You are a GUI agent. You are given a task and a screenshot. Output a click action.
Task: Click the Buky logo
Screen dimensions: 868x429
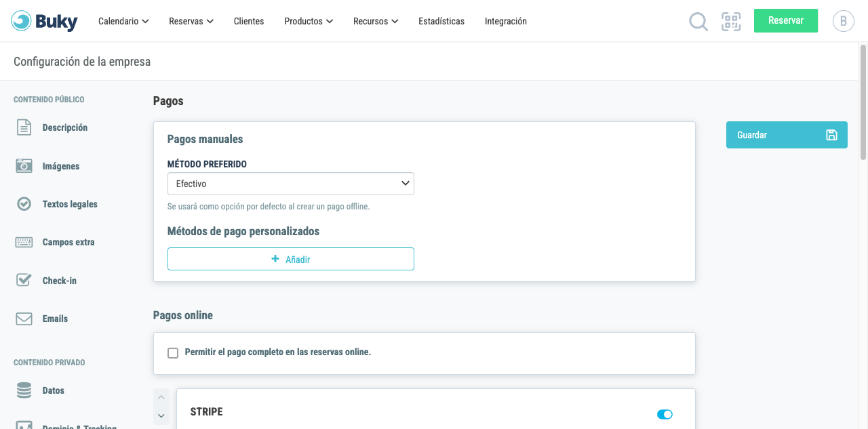click(x=45, y=21)
